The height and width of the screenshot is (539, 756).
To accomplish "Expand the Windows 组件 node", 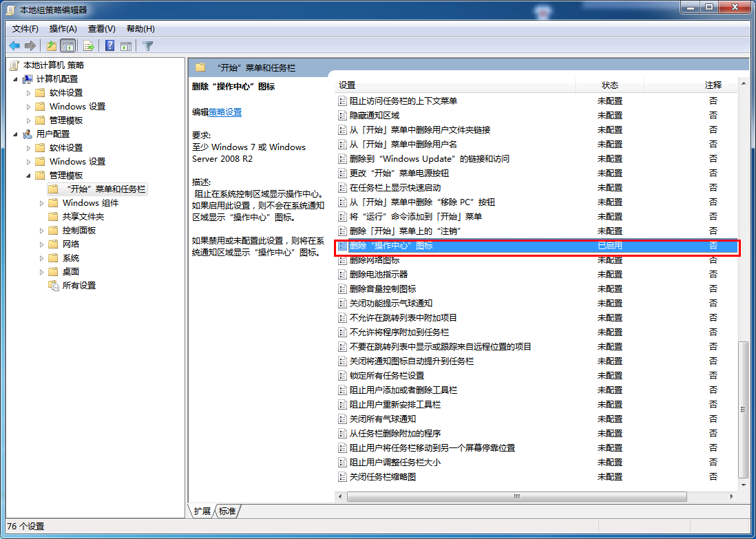I will (x=41, y=203).
